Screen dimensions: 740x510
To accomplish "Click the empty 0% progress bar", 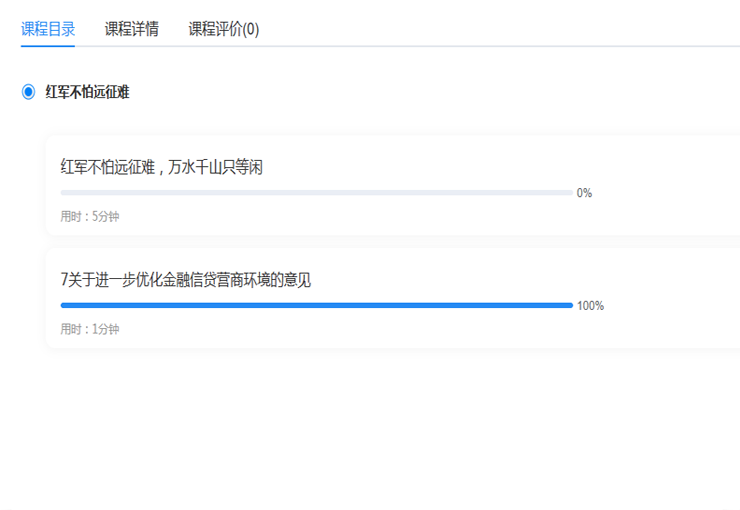I will coord(316,192).
